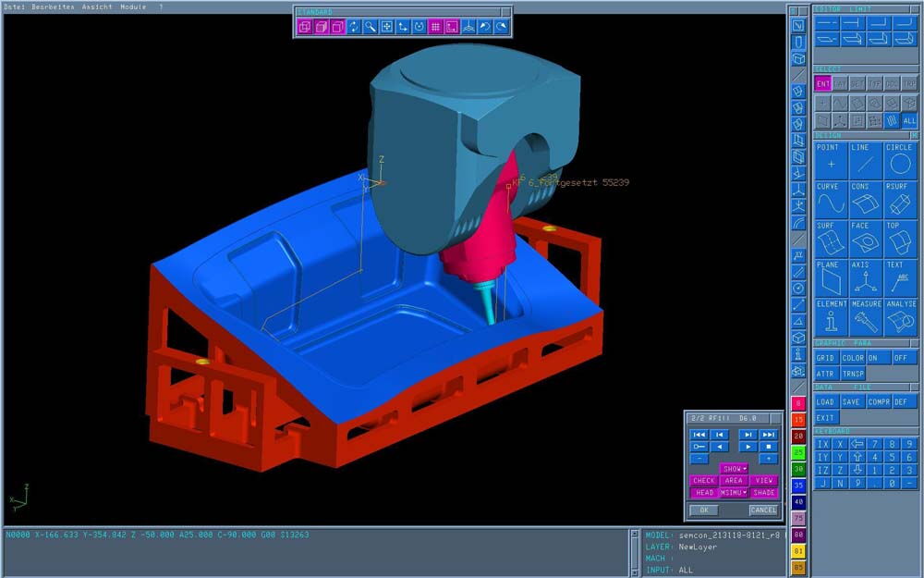Viewport: 924px width, 578px height.
Task: Open the Measure tool
Action: (865, 317)
